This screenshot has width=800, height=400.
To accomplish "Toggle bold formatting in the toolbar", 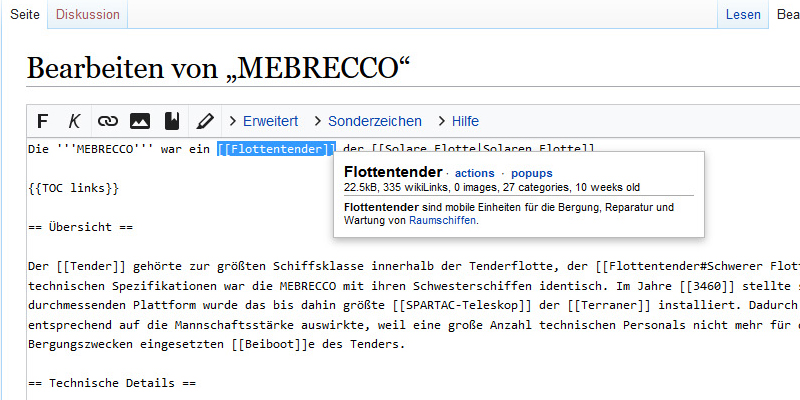I will click(42, 121).
